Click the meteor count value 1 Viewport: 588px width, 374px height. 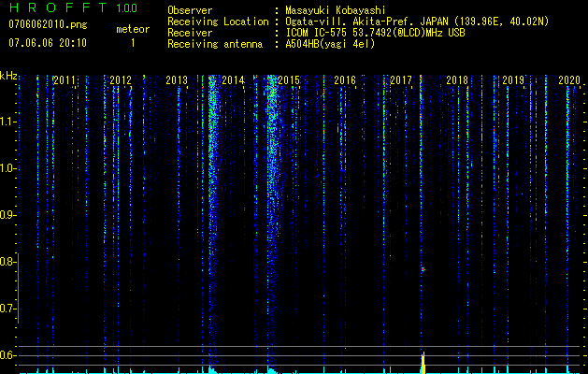tap(133, 43)
